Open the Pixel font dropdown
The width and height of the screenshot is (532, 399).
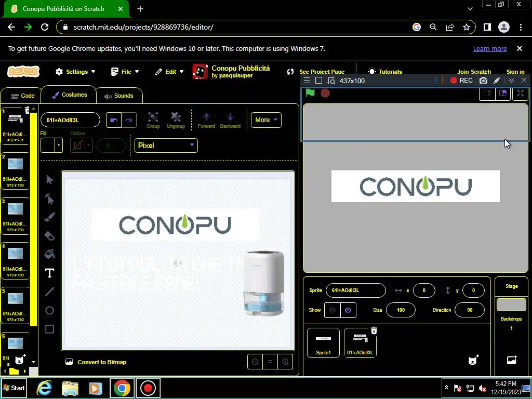click(166, 145)
